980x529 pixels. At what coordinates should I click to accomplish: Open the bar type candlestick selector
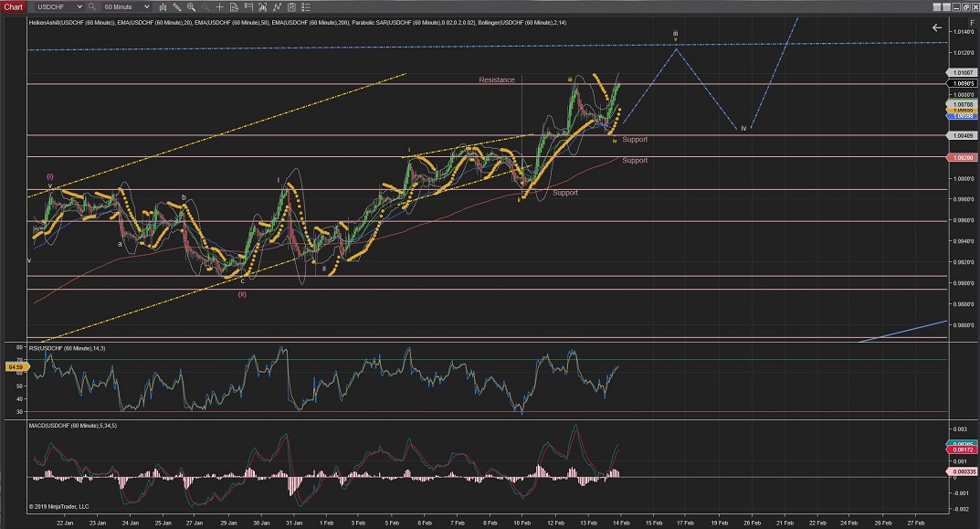(163, 7)
